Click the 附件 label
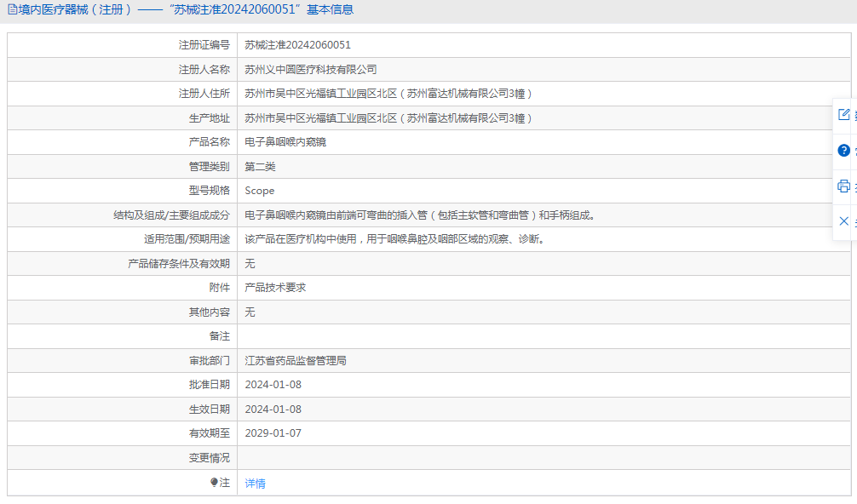Screen dimensions: 857x504 220,287
